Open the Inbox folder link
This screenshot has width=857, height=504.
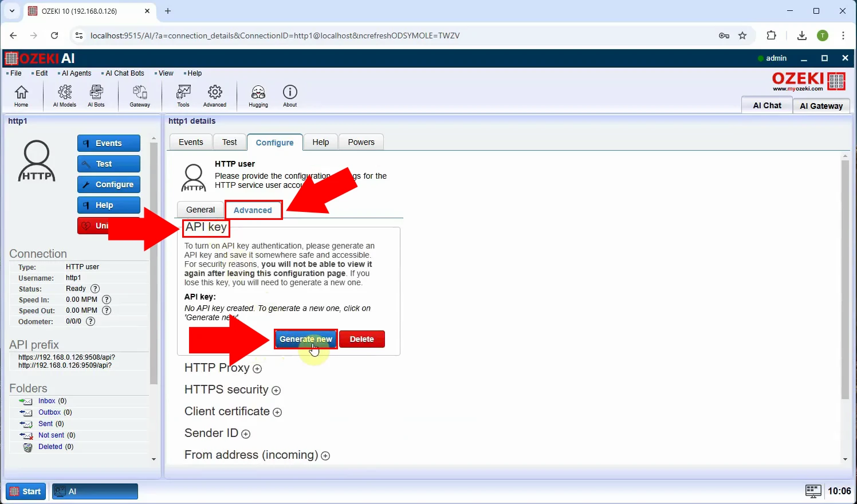point(46,401)
